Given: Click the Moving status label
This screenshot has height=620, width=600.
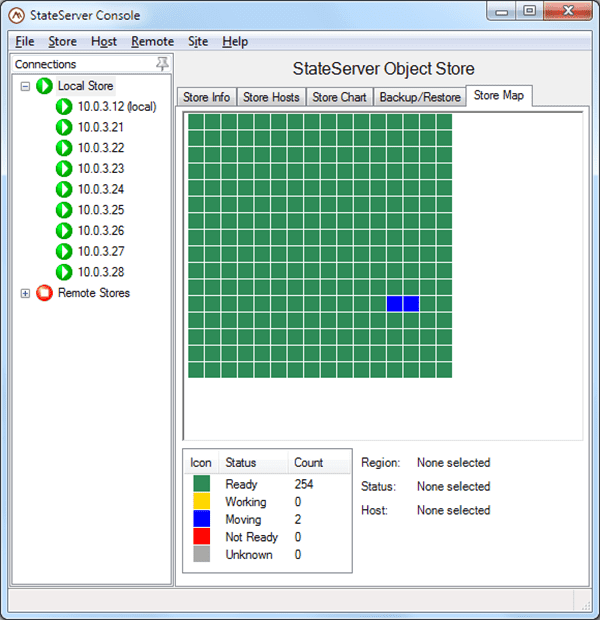Looking at the screenshot, I should coord(243,519).
